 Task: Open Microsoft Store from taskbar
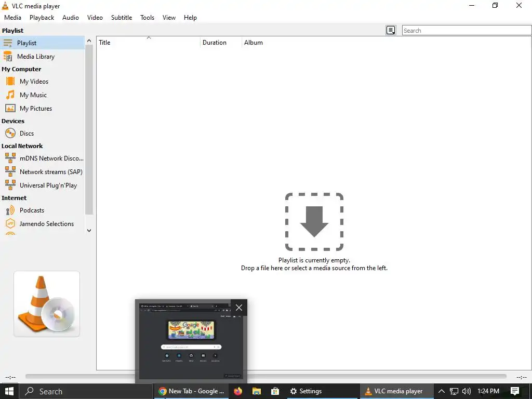coord(275,391)
